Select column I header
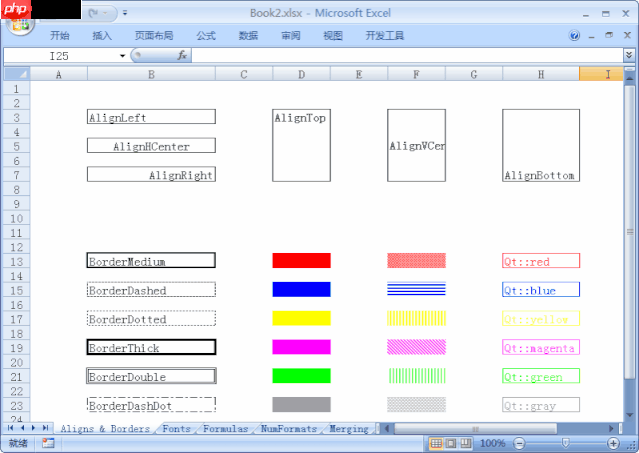The height and width of the screenshot is (453, 639). (x=601, y=75)
